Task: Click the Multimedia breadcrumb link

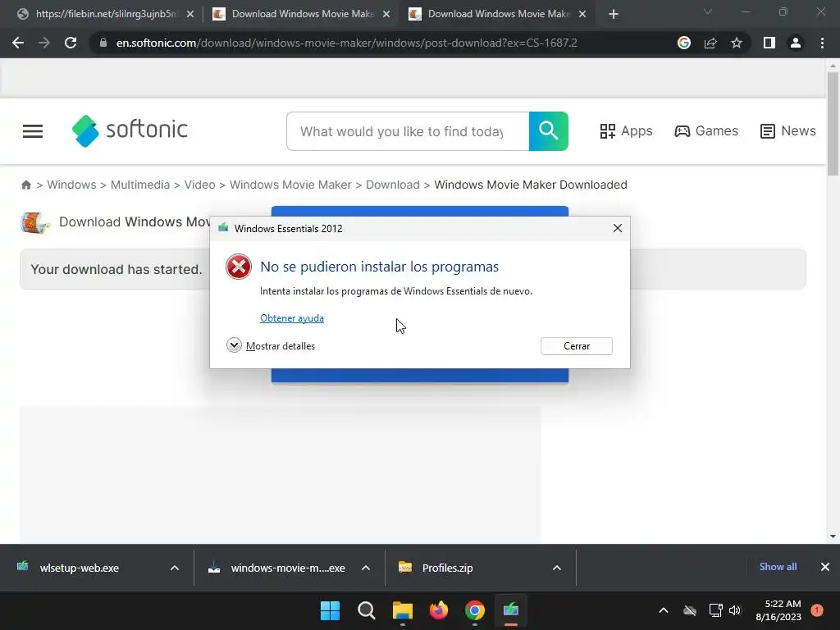Action: [x=139, y=185]
